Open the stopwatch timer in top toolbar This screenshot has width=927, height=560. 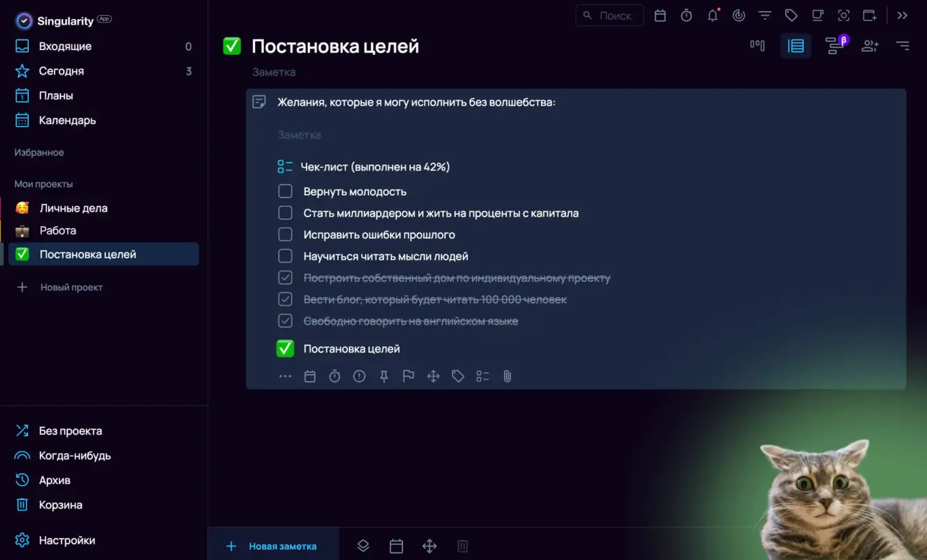686,15
